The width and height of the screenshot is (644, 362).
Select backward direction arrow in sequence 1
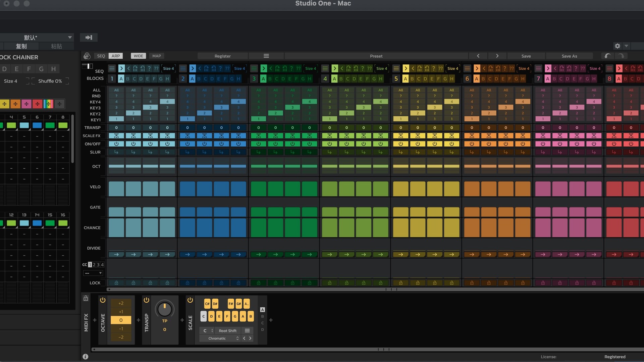coord(128,68)
